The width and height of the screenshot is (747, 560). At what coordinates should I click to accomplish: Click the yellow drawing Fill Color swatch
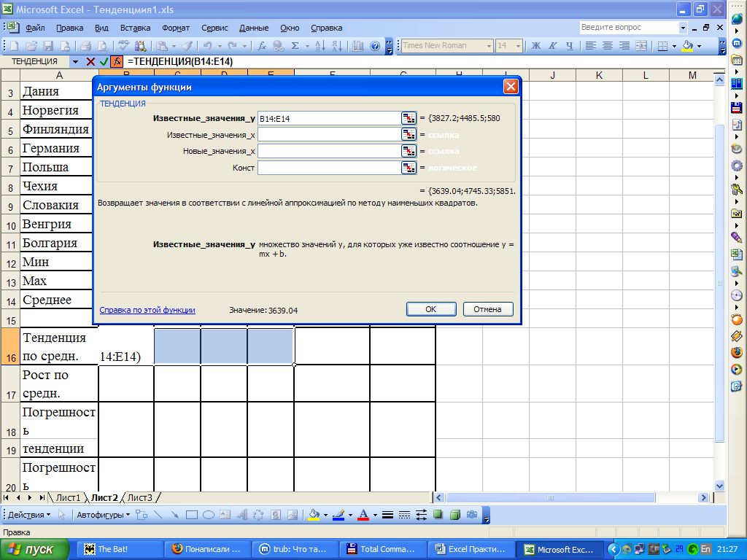(314, 515)
